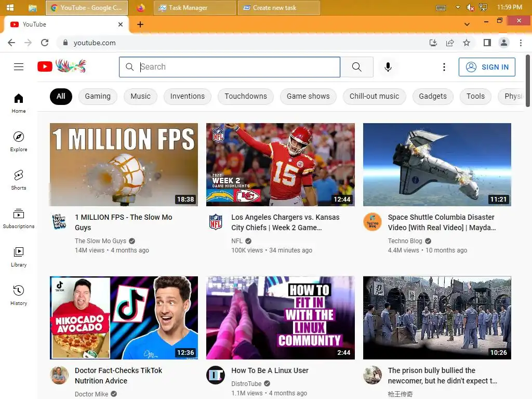The width and height of the screenshot is (532, 399).
Task: Open Space Shuttle Columbia Disaster title
Action: [x=442, y=222]
